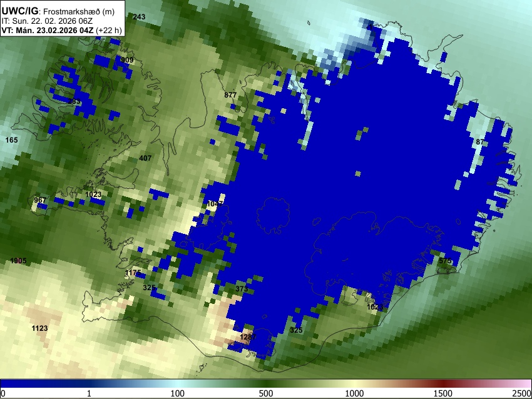Click the 373 value label
Viewport: 532px width, 399px height.
point(242,289)
